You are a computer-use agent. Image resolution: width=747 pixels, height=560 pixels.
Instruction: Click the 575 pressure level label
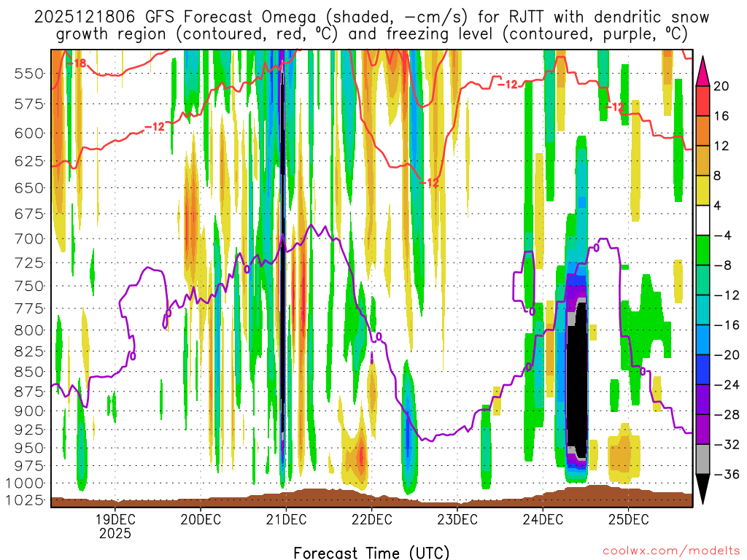tap(28, 104)
